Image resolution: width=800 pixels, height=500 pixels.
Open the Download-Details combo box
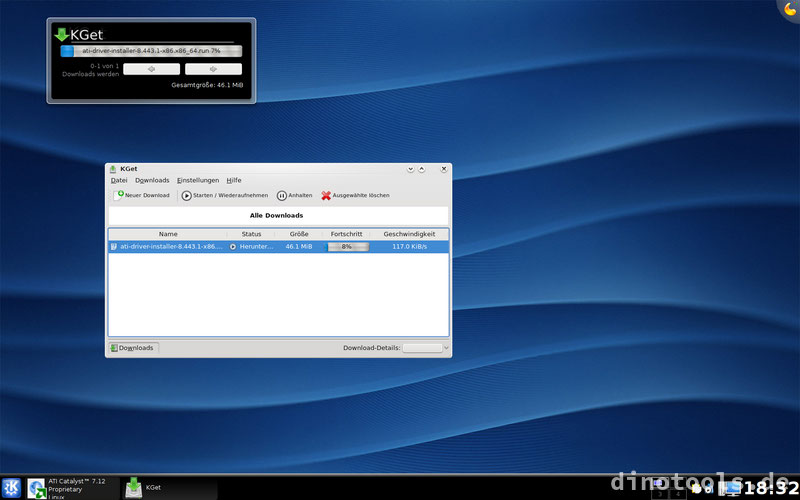pos(426,348)
